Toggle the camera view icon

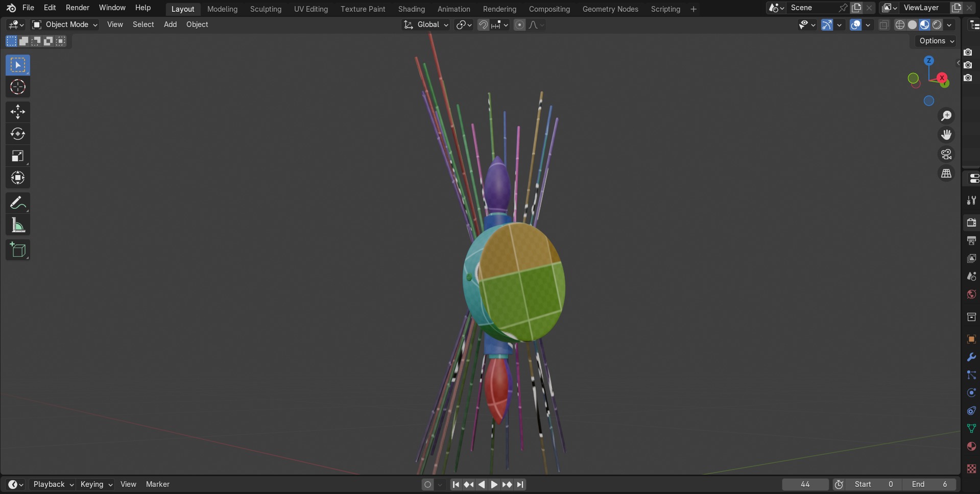(x=946, y=154)
